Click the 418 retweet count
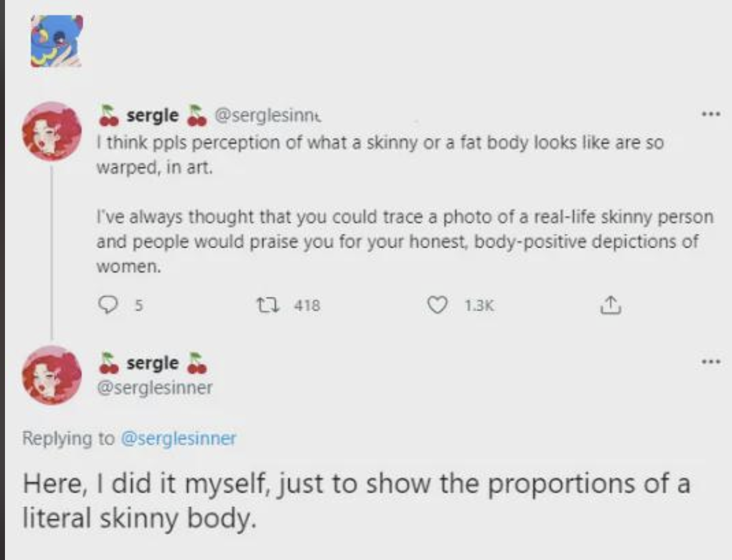The image size is (732, 560). 308,305
